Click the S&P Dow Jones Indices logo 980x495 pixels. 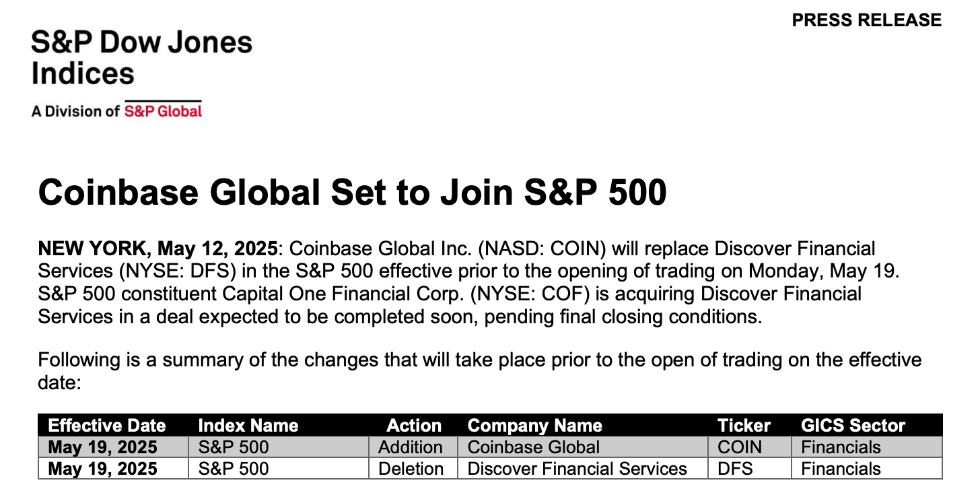(141, 58)
